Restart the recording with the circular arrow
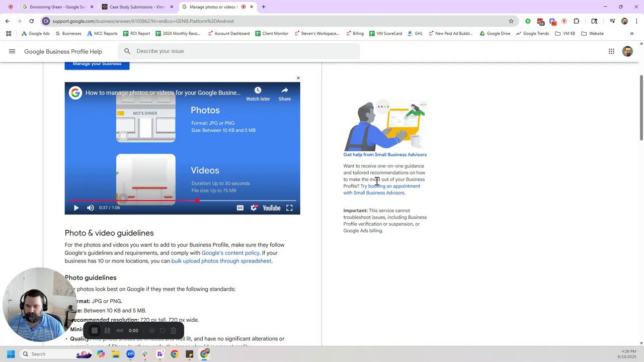The height and width of the screenshot is (362, 644). [163, 330]
